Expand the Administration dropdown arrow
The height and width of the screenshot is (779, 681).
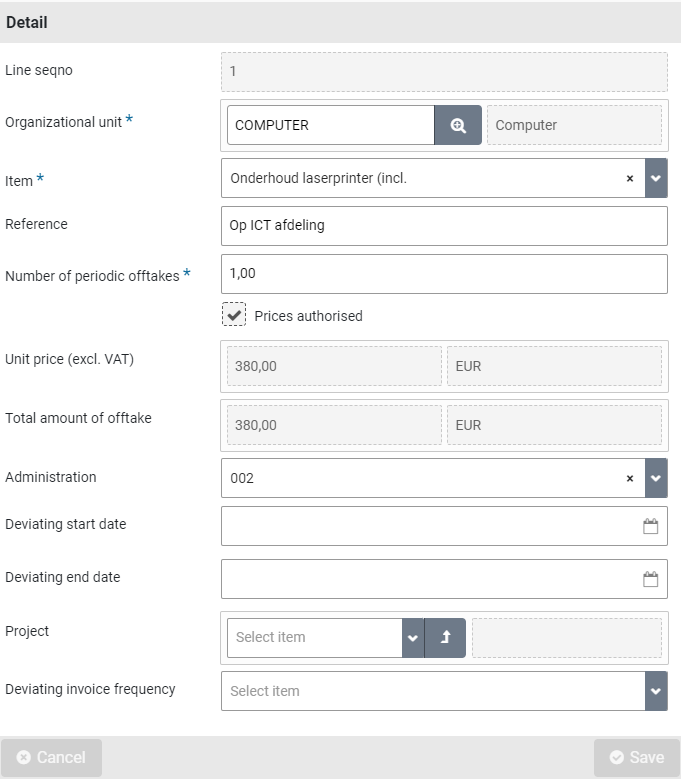[x=656, y=478]
